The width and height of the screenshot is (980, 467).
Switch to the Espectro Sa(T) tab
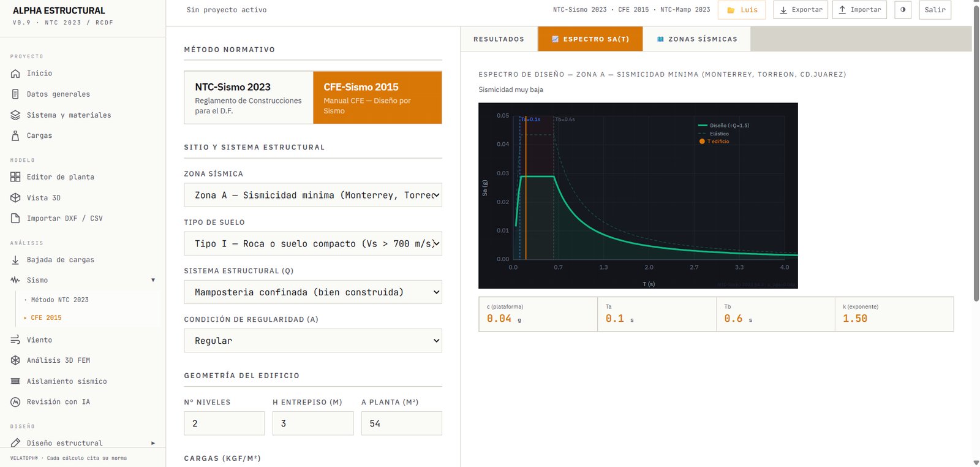click(590, 39)
